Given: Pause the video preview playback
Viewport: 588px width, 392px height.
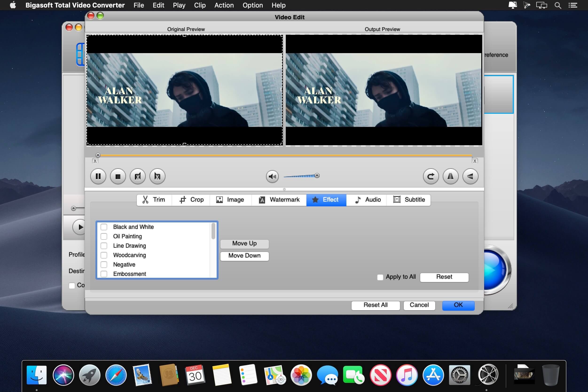Looking at the screenshot, I should click(98, 176).
